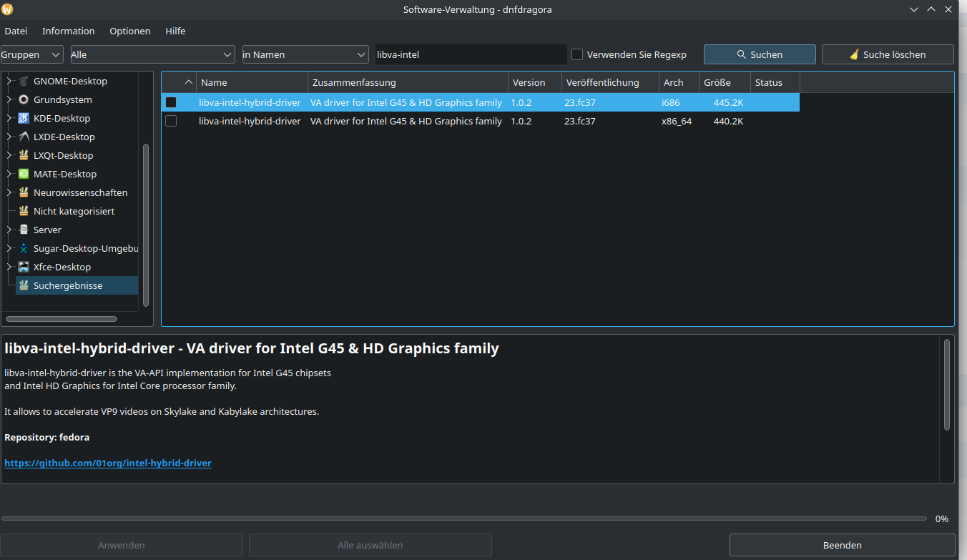The image size is (967, 560).
Task: Click the Suchen search button
Action: pos(760,54)
